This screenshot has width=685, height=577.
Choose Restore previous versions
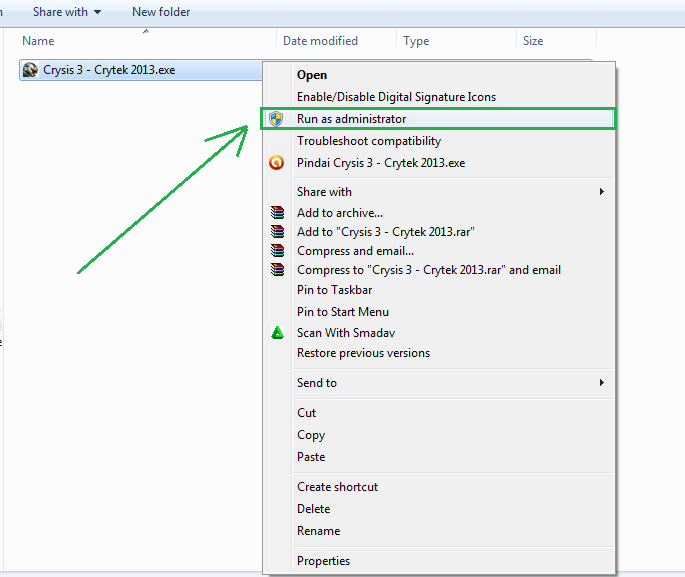[439, 353]
